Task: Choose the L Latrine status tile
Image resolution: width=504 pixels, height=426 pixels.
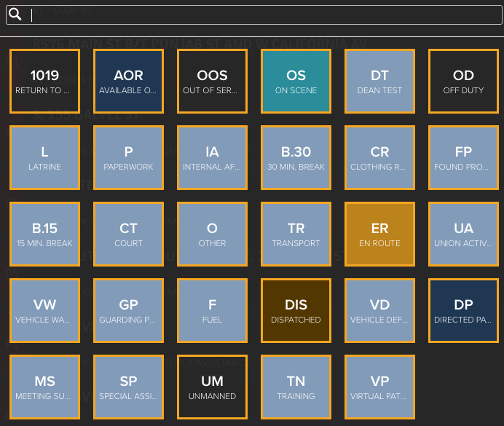Action: 44,158
